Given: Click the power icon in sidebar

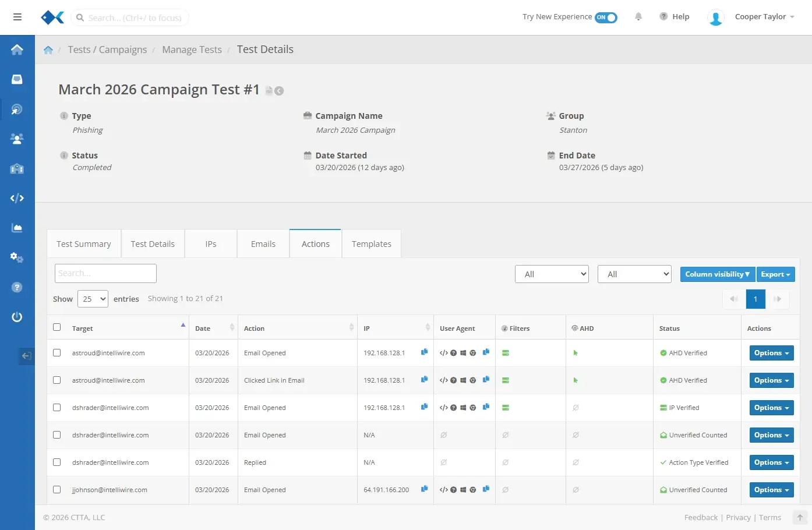Looking at the screenshot, I should [17, 317].
